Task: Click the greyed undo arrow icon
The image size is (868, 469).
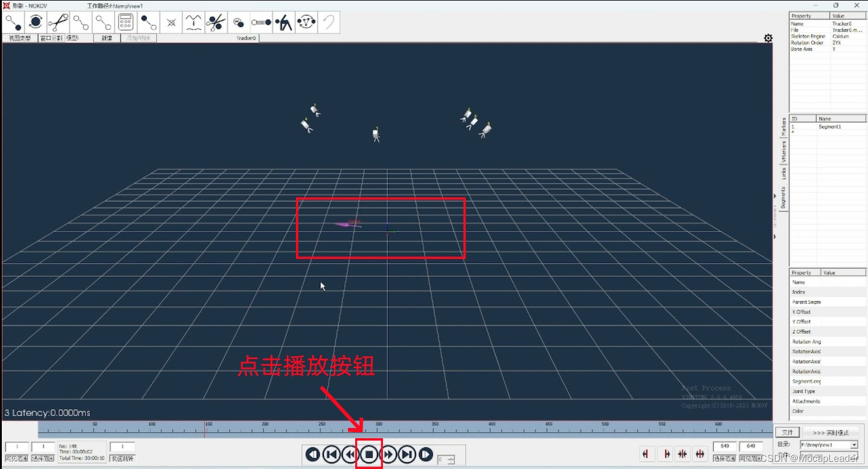Action: pyautogui.click(x=329, y=23)
